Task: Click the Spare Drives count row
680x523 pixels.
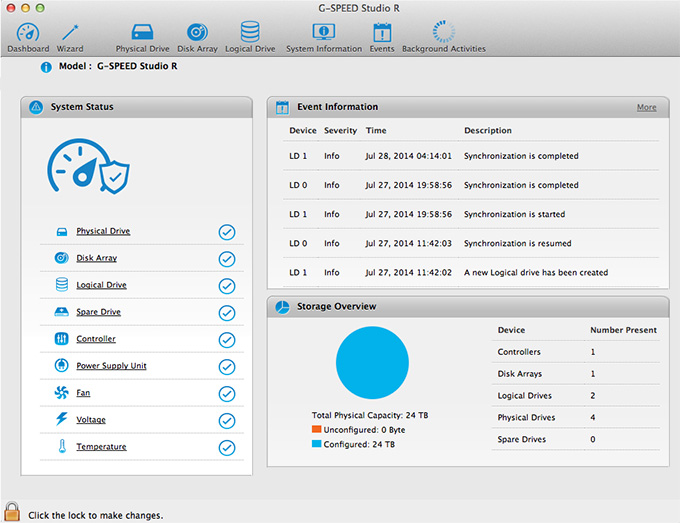Action: pyautogui.click(x=576, y=439)
